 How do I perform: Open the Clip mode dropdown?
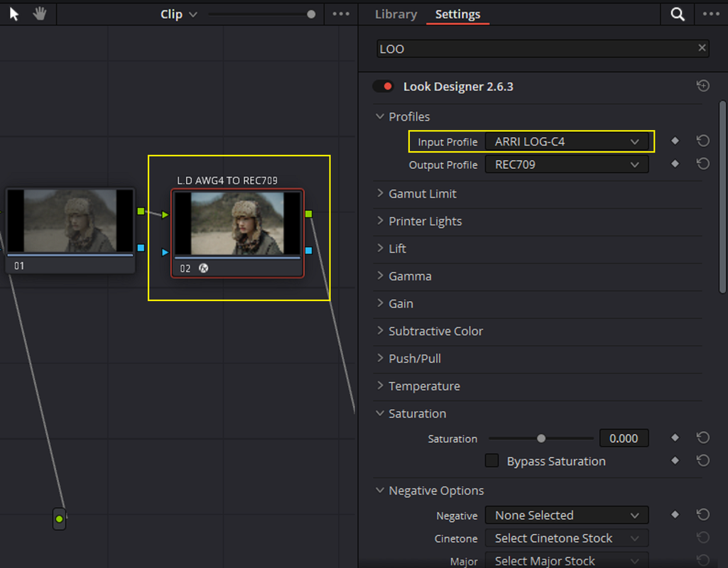[x=179, y=14]
